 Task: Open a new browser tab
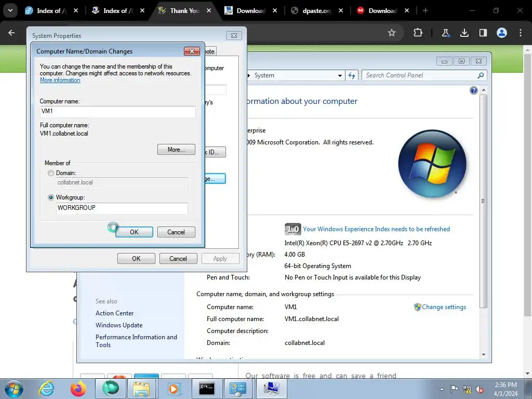tap(425, 10)
